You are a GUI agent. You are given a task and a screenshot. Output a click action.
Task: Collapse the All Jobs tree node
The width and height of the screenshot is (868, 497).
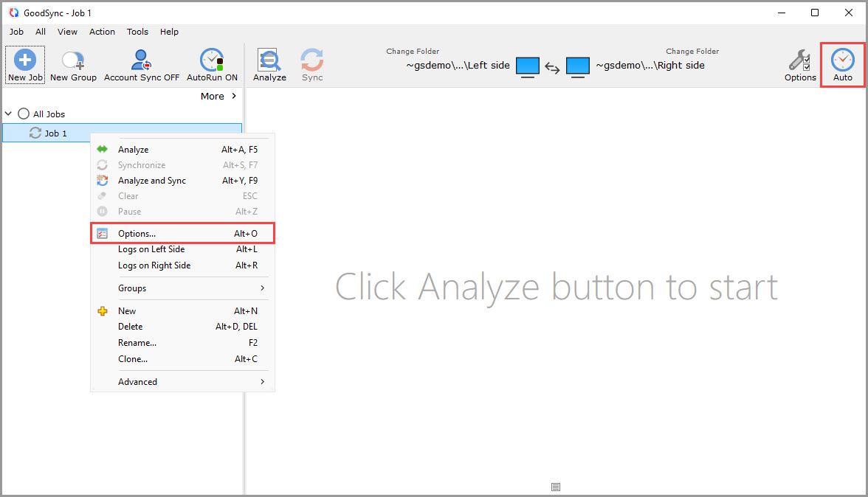click(x=8, y=114)
